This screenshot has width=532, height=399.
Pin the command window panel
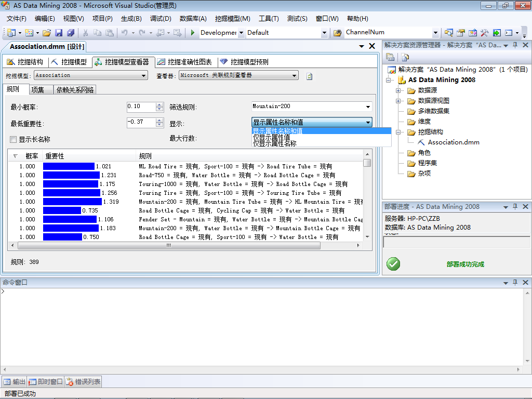pyautogui.click(x=515, y=282)
